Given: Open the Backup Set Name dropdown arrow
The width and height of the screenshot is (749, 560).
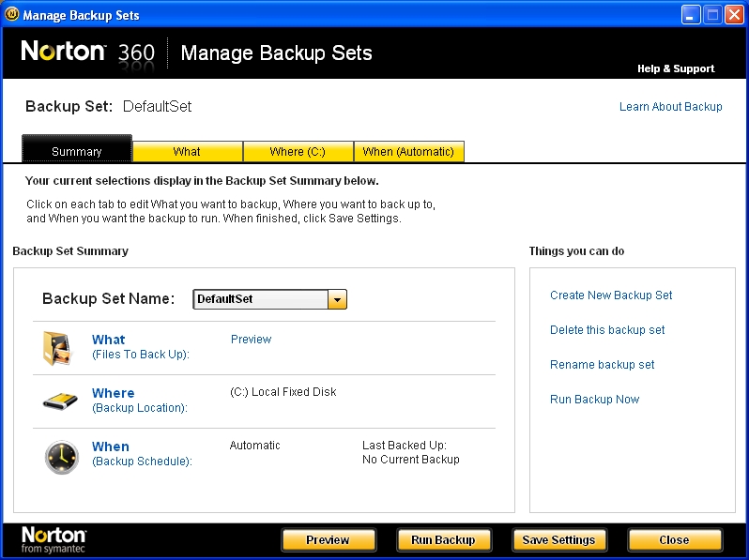Looking at the screenshot, I should 337,299.
